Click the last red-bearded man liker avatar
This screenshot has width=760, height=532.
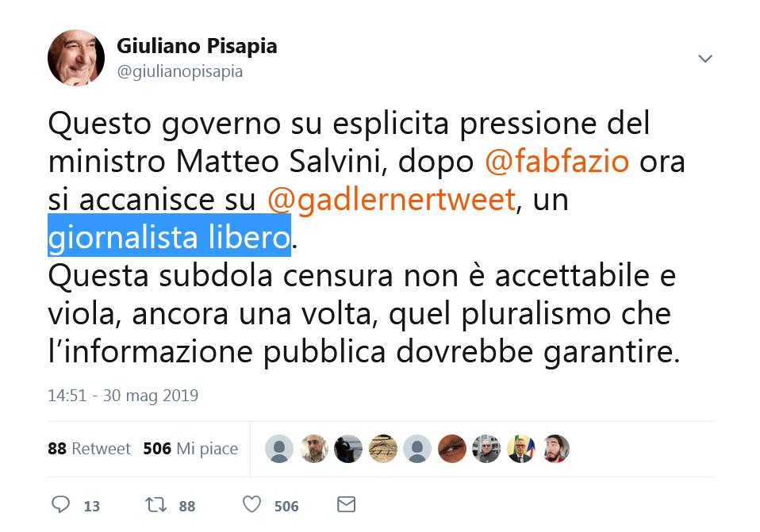pyautogui.click(x=555, y=449)
